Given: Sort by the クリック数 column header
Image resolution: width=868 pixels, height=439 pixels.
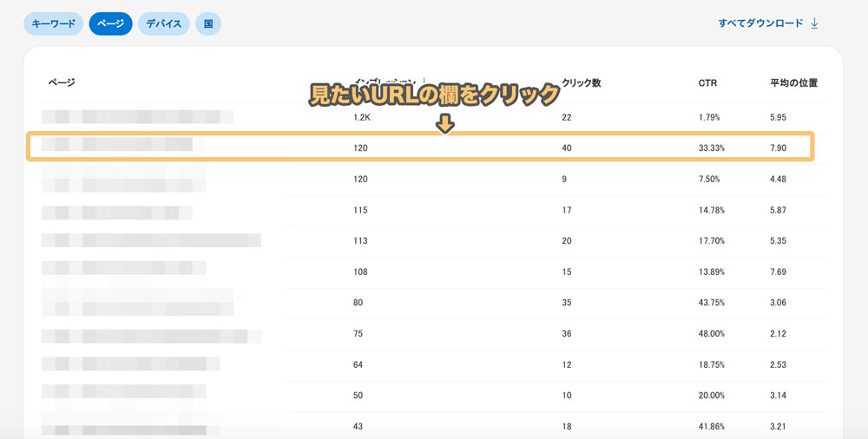Looking at the screenshot, I should [x=582, y=83].
